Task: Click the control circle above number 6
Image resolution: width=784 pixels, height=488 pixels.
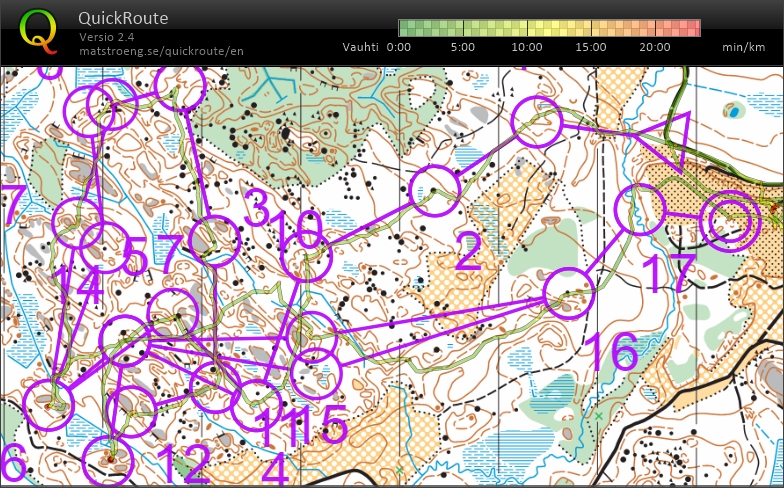Action: (x=48, y=405)
